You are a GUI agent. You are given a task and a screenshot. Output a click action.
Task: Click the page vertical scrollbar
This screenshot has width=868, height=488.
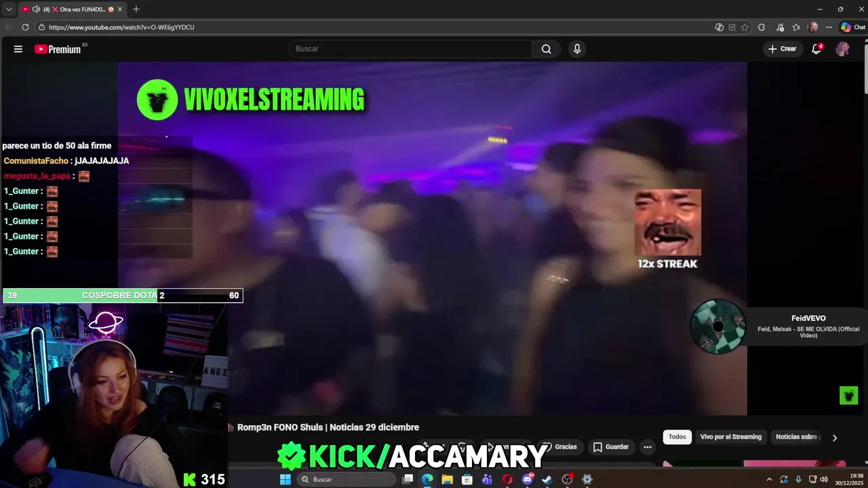pyautogui.click(x=865, y=68)
